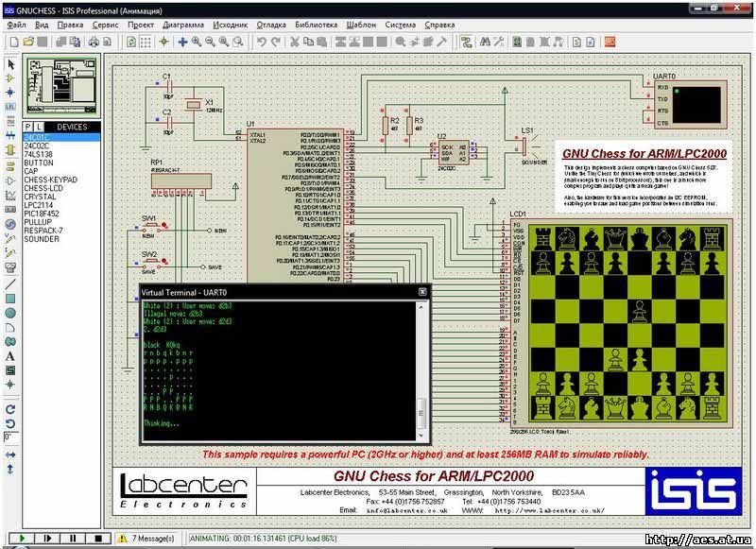Choose the 2D Text 'A' tool
This screenshot has height=549, width=756.
[x=10, y=356]
